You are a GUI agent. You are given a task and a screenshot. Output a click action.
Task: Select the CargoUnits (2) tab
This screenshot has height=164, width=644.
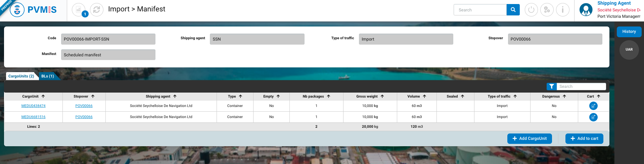tap(21, 76)
